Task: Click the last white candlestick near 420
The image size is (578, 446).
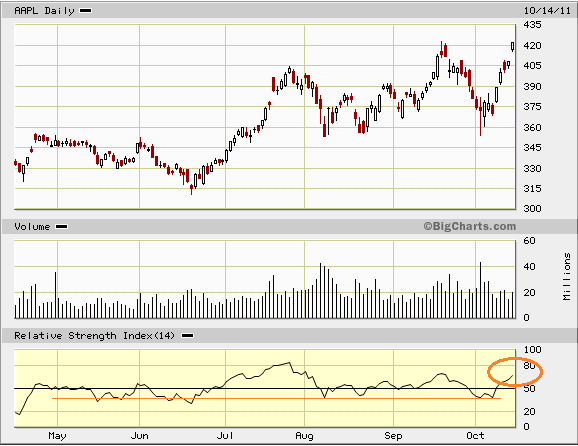Action: [512, 46]
